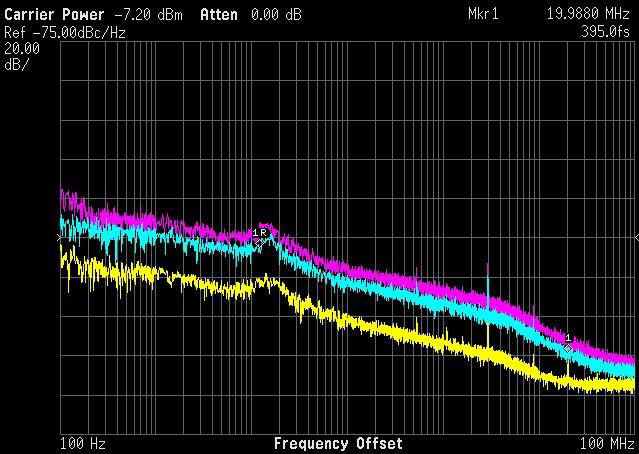Image resolution: width=639 pixels, height=454 pixels.
Task: Select the marker 1 diamond near 20 MHz
Action: point(568,348)
